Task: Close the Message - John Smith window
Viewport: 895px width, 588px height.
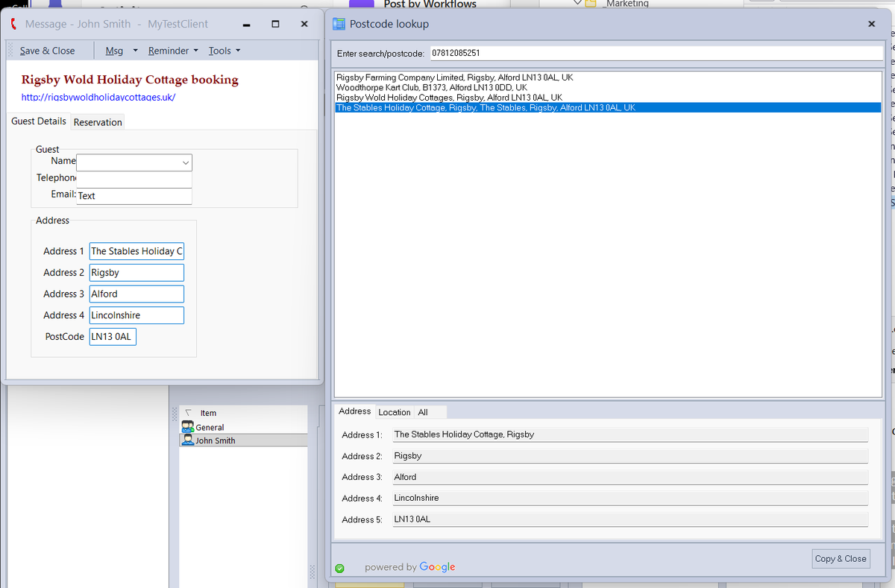Action: [x=304, y=24]
